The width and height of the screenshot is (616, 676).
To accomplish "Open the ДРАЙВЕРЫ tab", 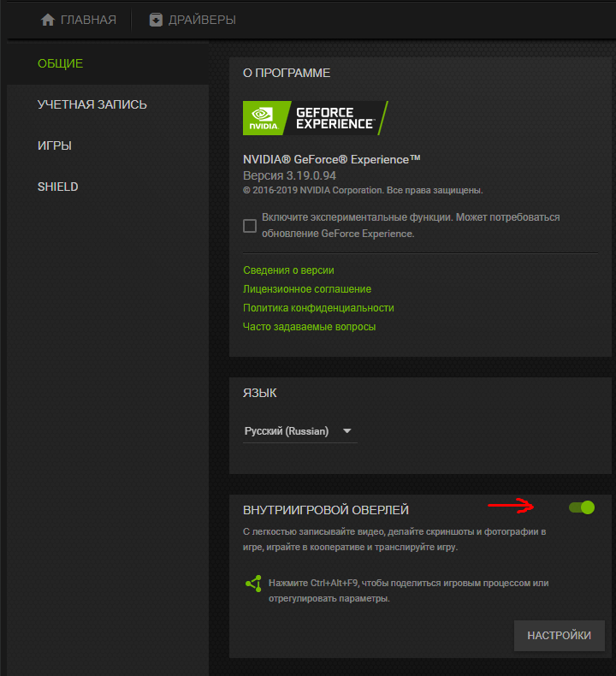I will 192,20.
